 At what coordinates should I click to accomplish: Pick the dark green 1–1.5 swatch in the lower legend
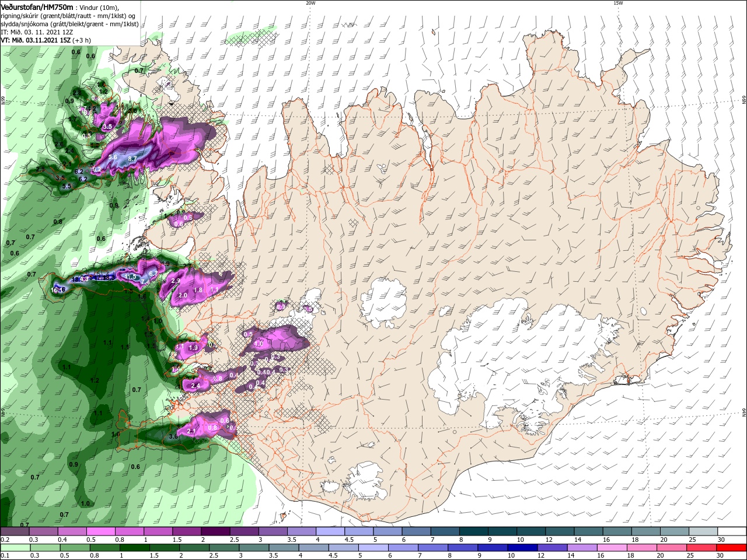[135, 548]
